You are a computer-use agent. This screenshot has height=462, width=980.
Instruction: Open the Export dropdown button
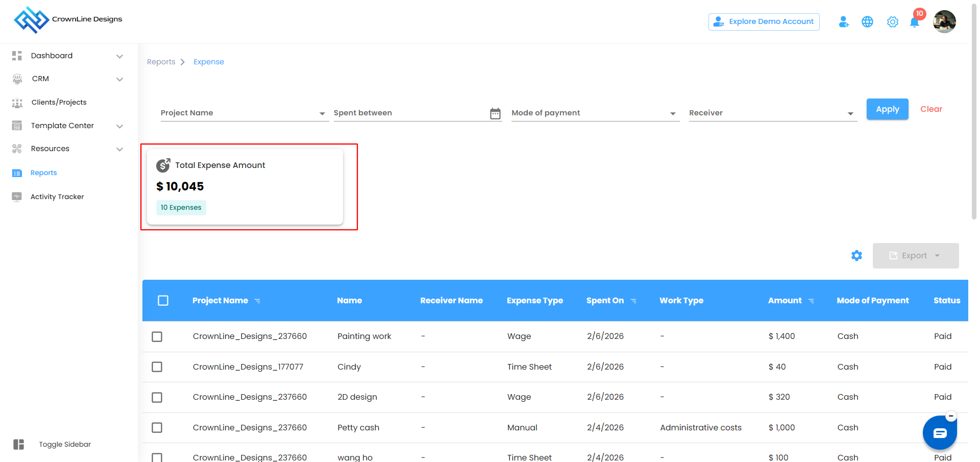tap(916, 256)
